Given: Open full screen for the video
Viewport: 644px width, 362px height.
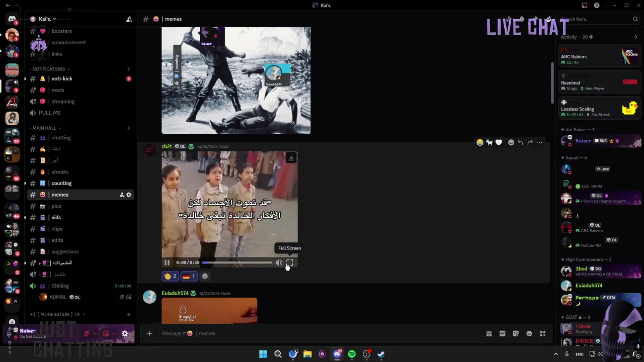Looking at the screenshot, I should 290,262.
